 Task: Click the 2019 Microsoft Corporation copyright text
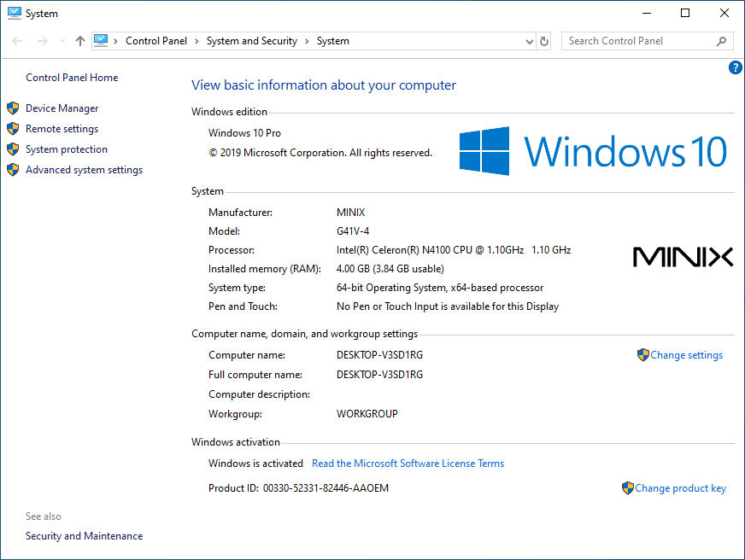point(320,153)
